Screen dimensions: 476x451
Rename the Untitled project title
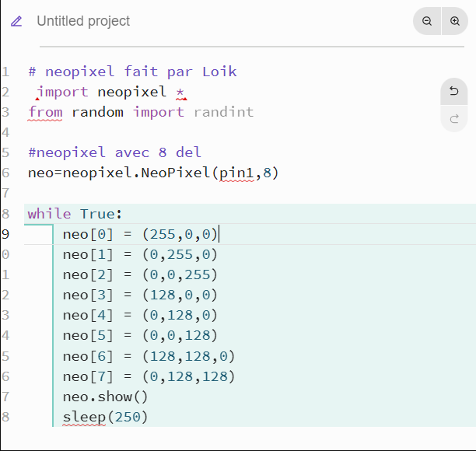coord(83,21)
